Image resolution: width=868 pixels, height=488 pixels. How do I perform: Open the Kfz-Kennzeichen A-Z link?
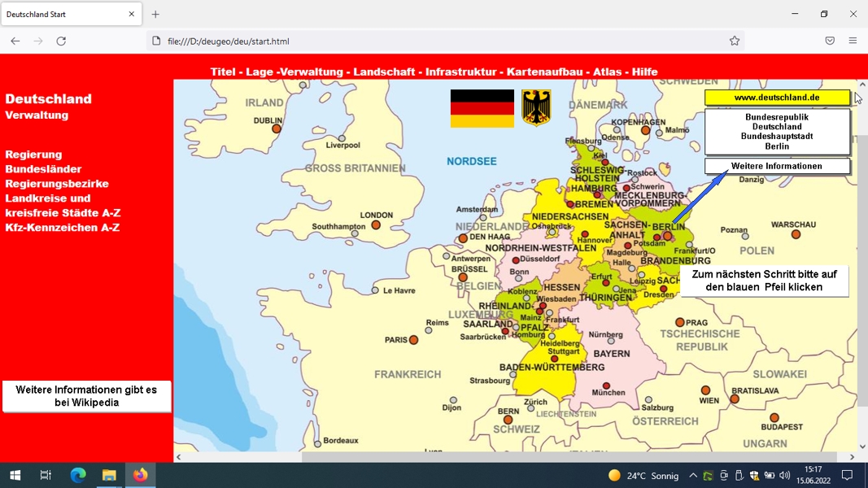click(x=63, y=228)
